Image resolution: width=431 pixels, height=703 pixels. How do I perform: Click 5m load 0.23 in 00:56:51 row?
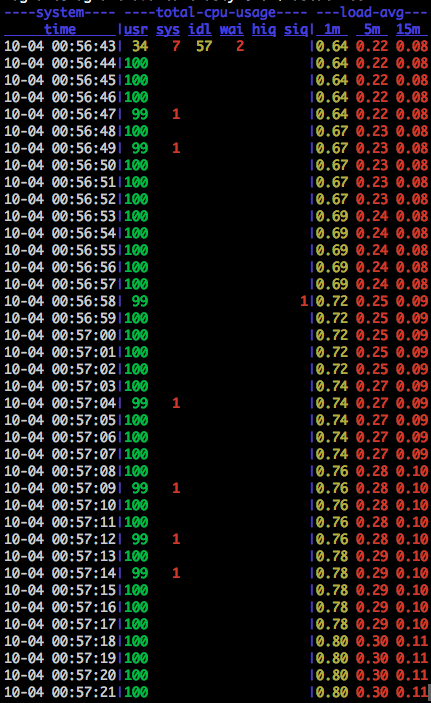click(372, 182)
